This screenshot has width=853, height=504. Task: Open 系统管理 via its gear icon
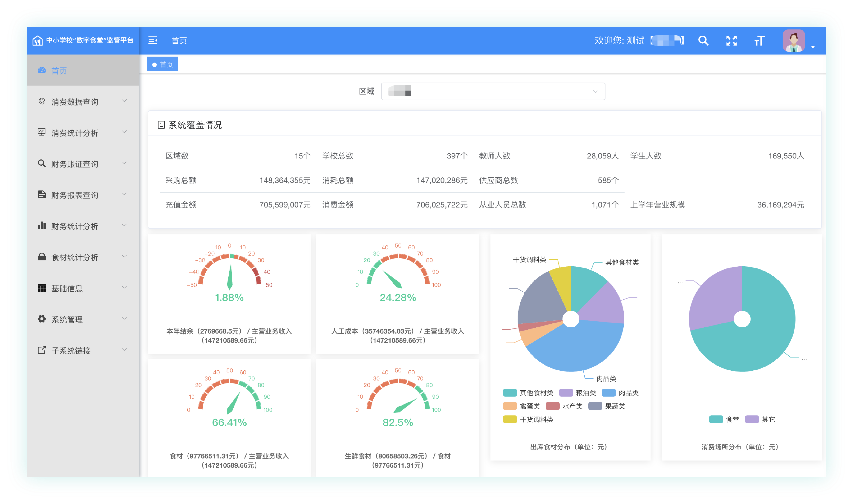coord(41,319)
